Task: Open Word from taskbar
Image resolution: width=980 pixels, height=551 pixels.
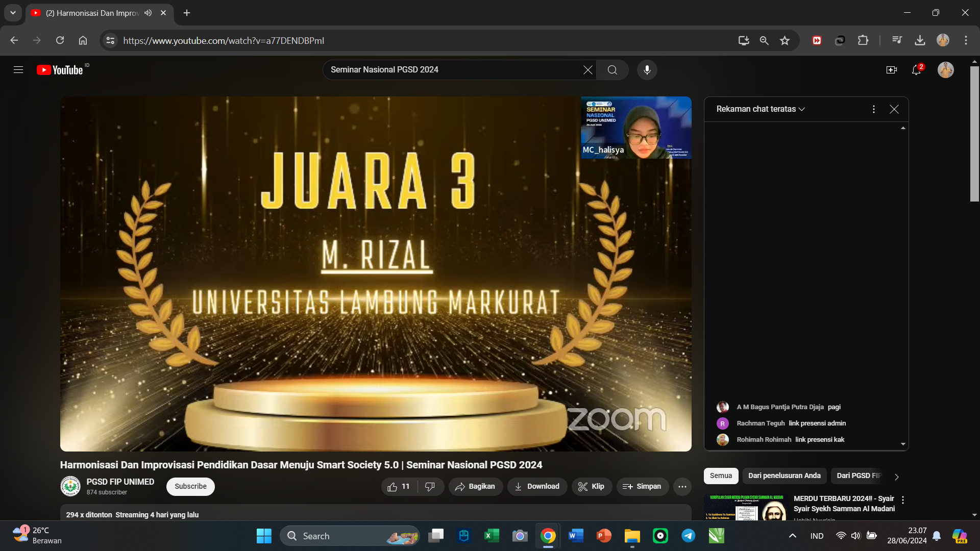Action: point(576,536)
